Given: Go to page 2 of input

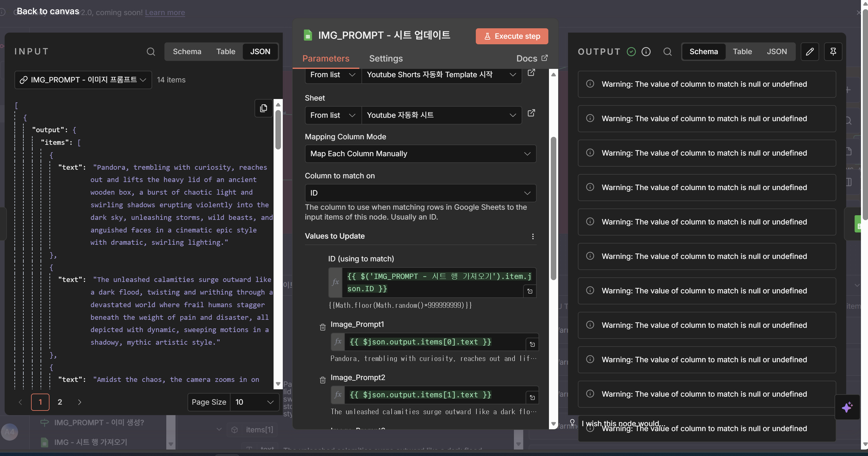Looking at the screenshot, I should click(60, 402).
